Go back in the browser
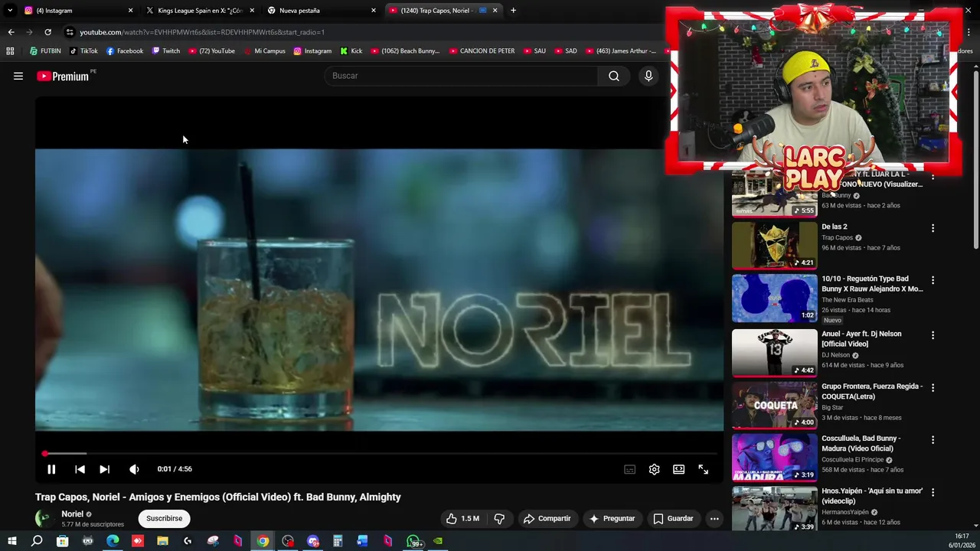The width and height of the screenshot is (980, 551). (x=11, y=32)
